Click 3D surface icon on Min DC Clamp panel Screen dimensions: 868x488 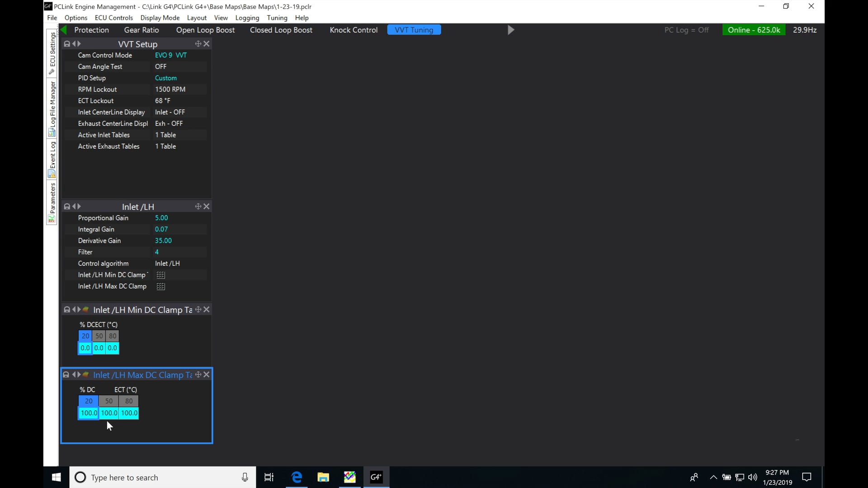point(85,310)
